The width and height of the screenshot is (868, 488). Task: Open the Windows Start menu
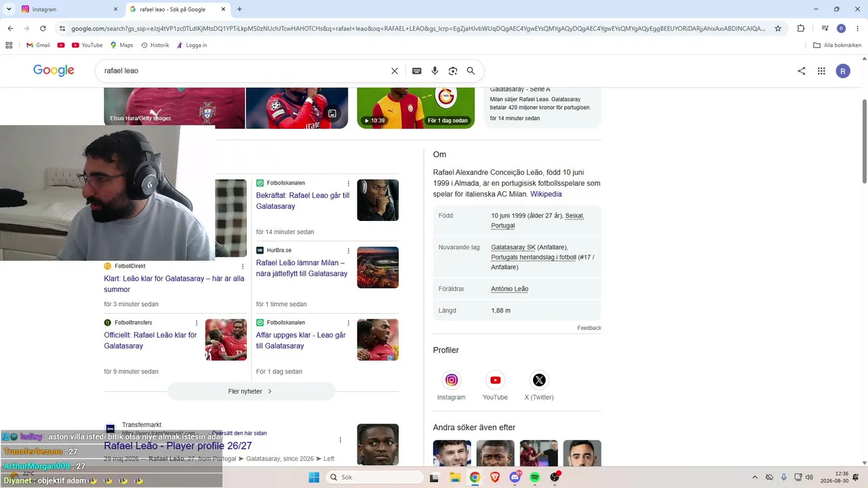click(x=314, y=477)
